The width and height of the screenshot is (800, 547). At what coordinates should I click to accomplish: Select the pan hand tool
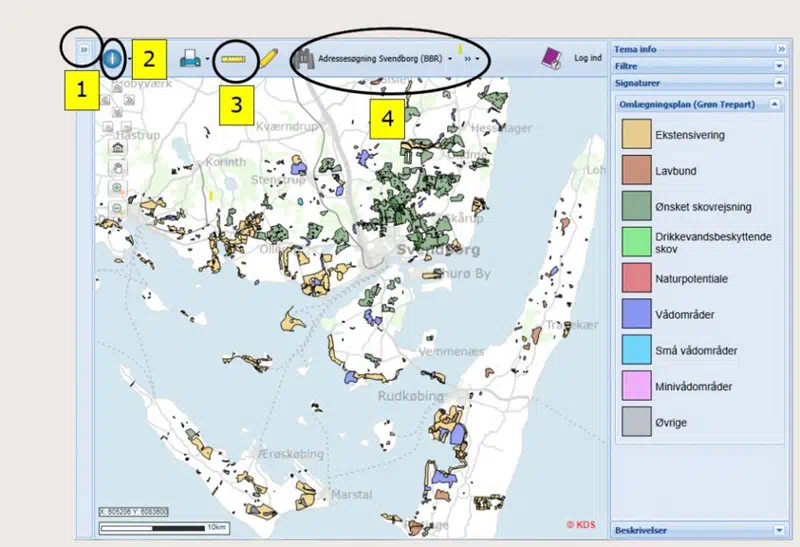[x=118, y=166]
